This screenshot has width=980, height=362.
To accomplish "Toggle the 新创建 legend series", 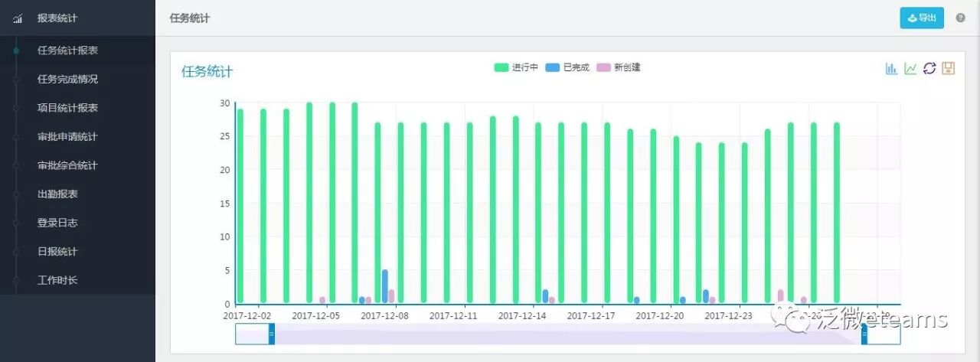I will [619, 67].
